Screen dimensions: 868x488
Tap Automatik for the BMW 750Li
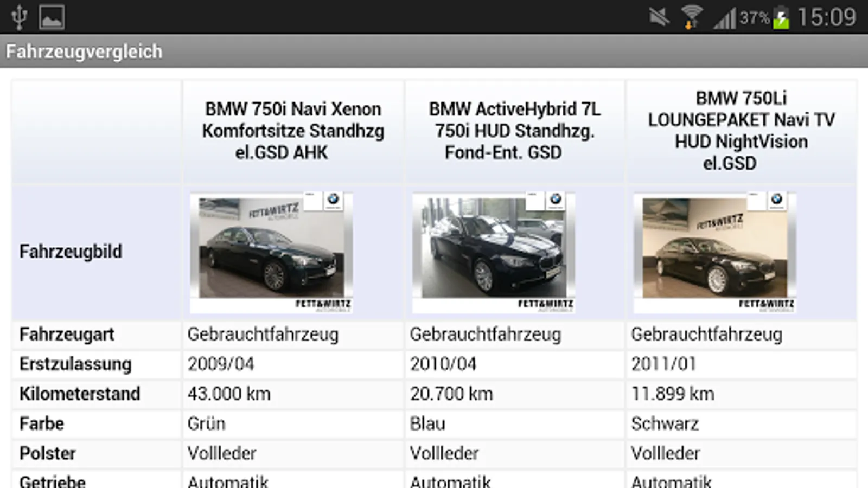(672, 481)
